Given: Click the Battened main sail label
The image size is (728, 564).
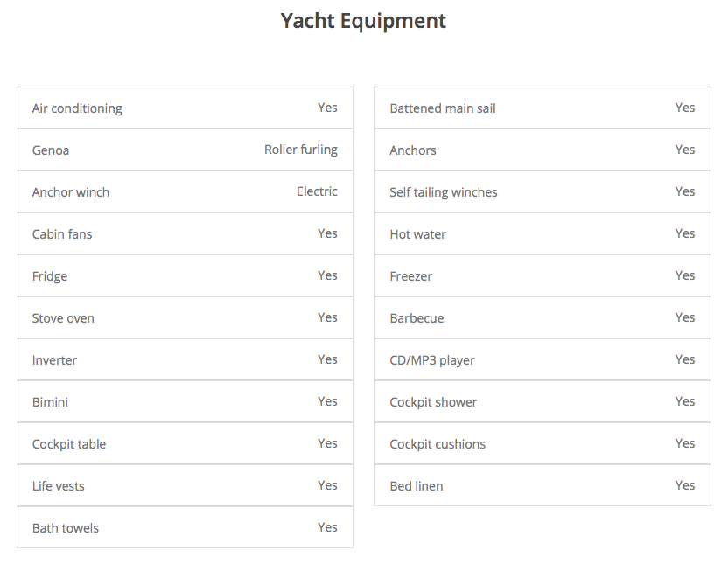Looking at the screenshot, I should 443,108.
